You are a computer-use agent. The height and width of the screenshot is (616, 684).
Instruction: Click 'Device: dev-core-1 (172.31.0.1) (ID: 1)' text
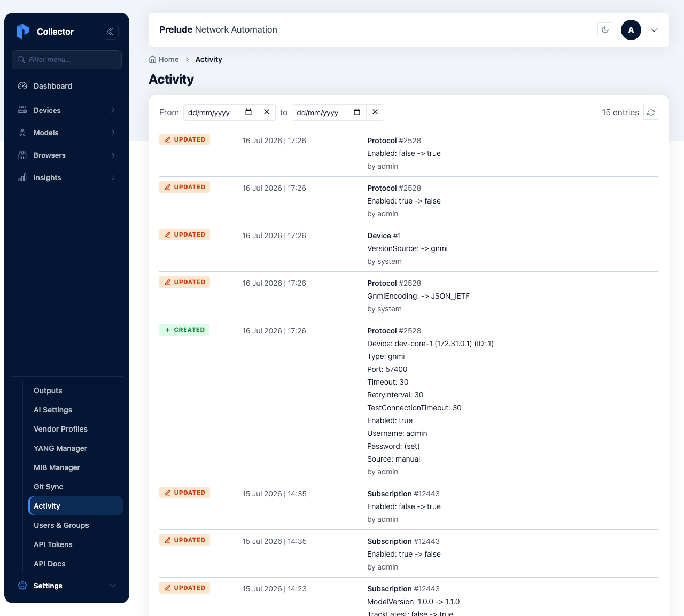[x=430, y=344]
